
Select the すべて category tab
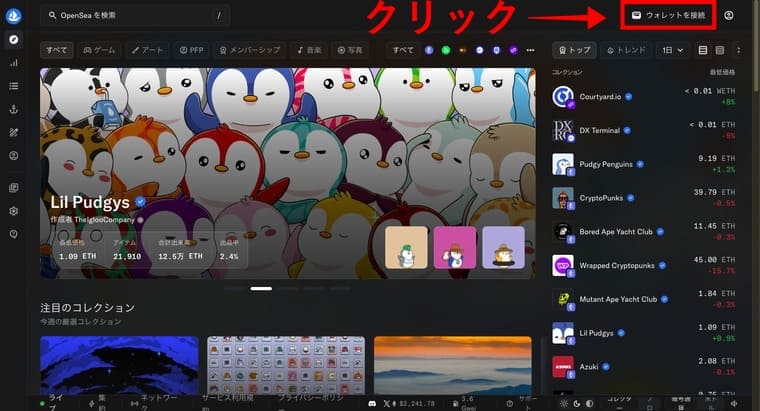coord(57,50)
